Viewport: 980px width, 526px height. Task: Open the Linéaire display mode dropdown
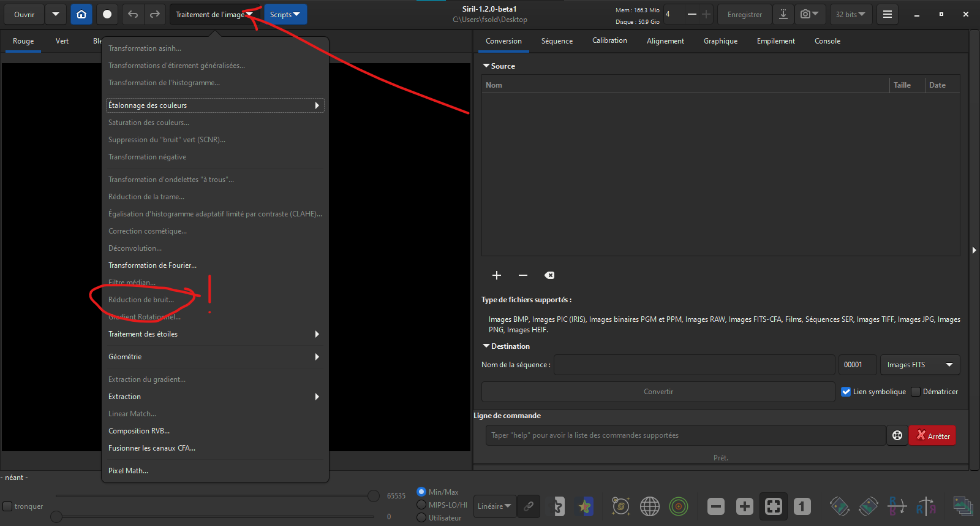pyautogui.click(x=494, y=506)
